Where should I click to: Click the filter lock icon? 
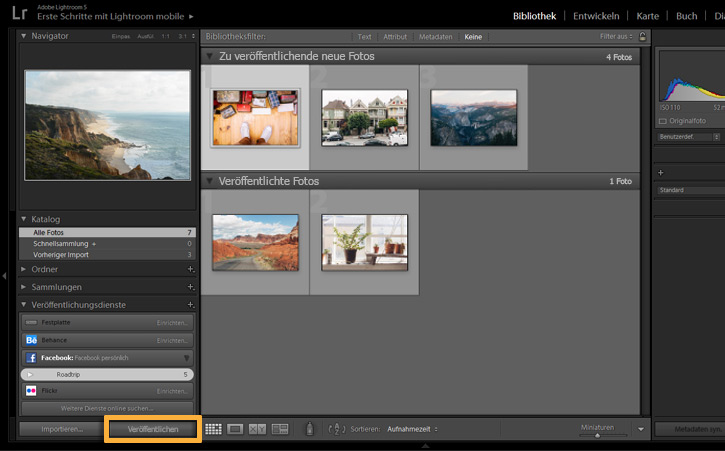coord(642,36)
